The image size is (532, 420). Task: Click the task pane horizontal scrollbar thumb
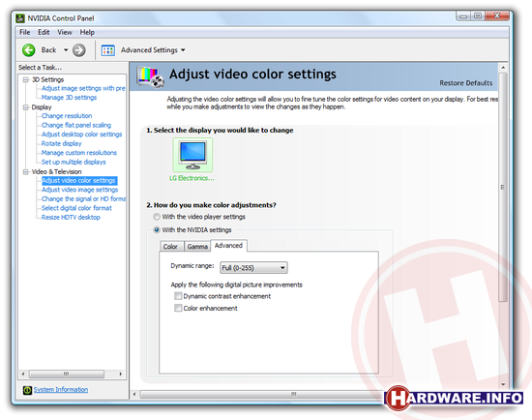[67, 374]
